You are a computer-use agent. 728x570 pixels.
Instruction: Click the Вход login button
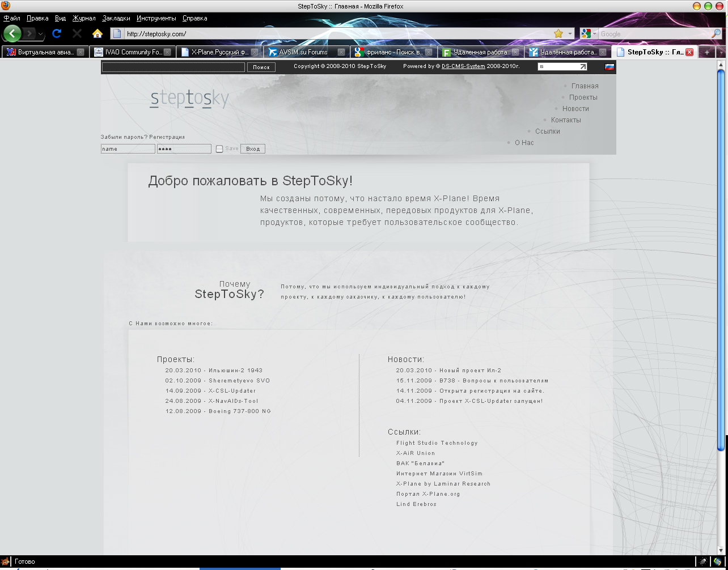click(x=253, y=149)
